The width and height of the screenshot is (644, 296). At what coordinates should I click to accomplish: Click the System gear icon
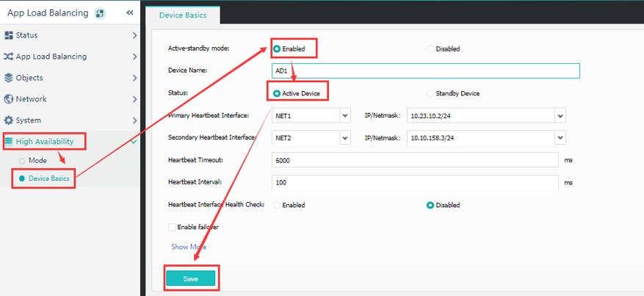point(9,120)
